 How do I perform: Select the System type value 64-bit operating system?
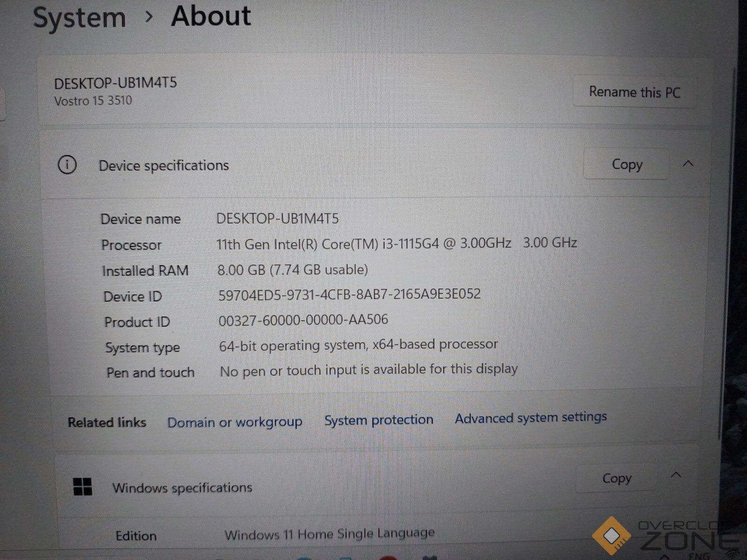pos(358,345)
